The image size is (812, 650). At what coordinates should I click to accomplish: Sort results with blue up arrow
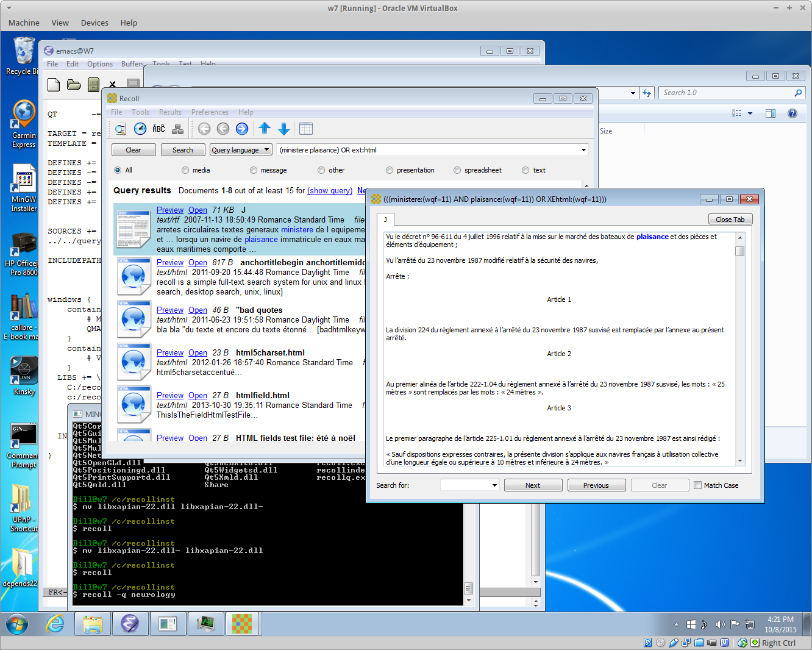(x=265, y=129)
